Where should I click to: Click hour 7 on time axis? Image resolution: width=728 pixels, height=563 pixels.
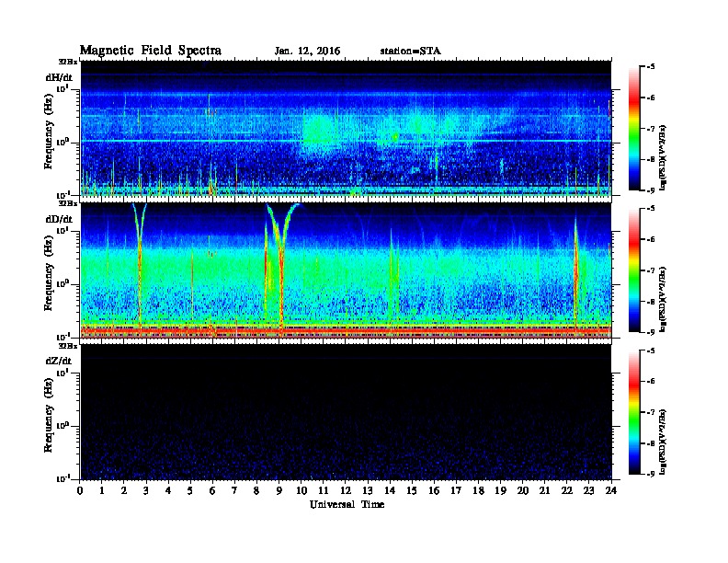click(235, 490)
